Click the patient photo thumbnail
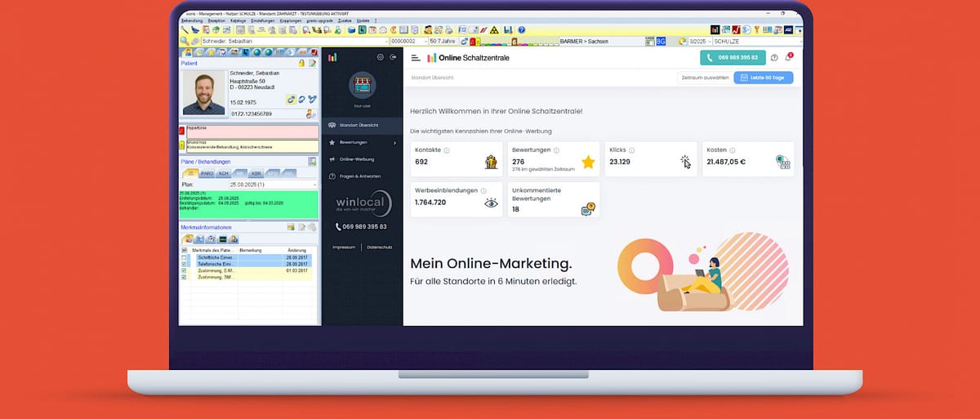Image resolution: width=980 pixels, height=419 pixels. [203, 93]
